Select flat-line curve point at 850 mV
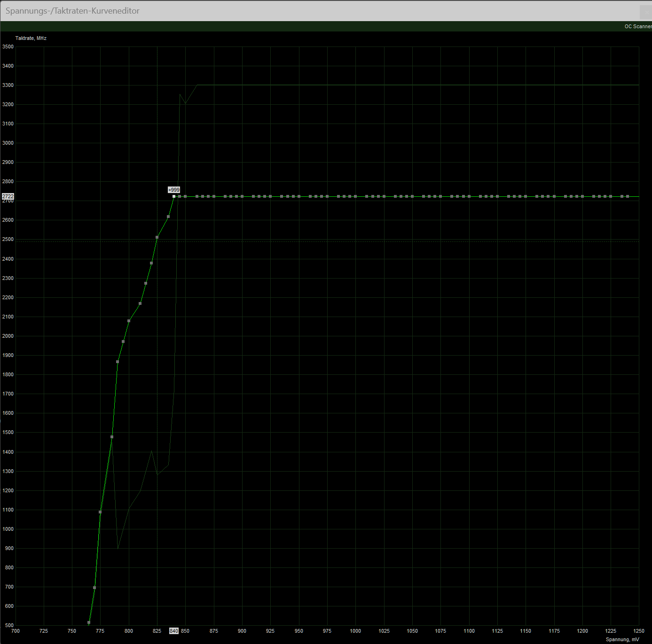The width and height of the screenshot is (652, 644). pyautogui.click(x=185, y=196)
